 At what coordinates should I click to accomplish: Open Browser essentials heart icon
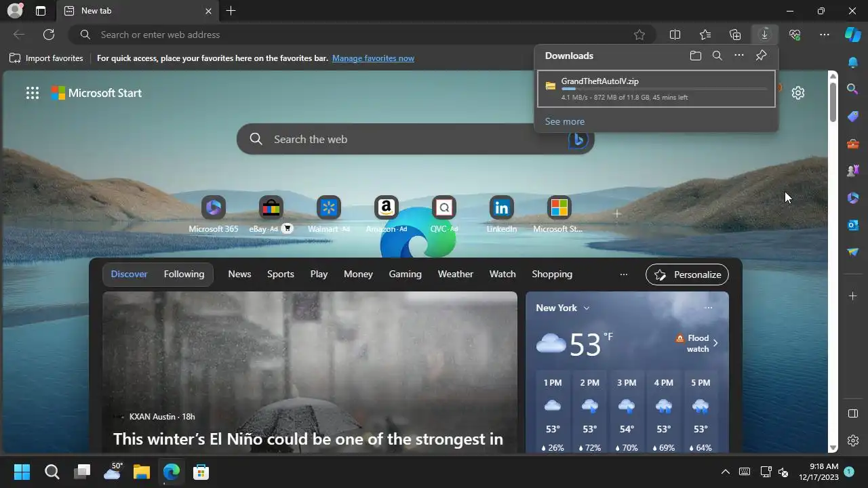click(x=795, y=35)
